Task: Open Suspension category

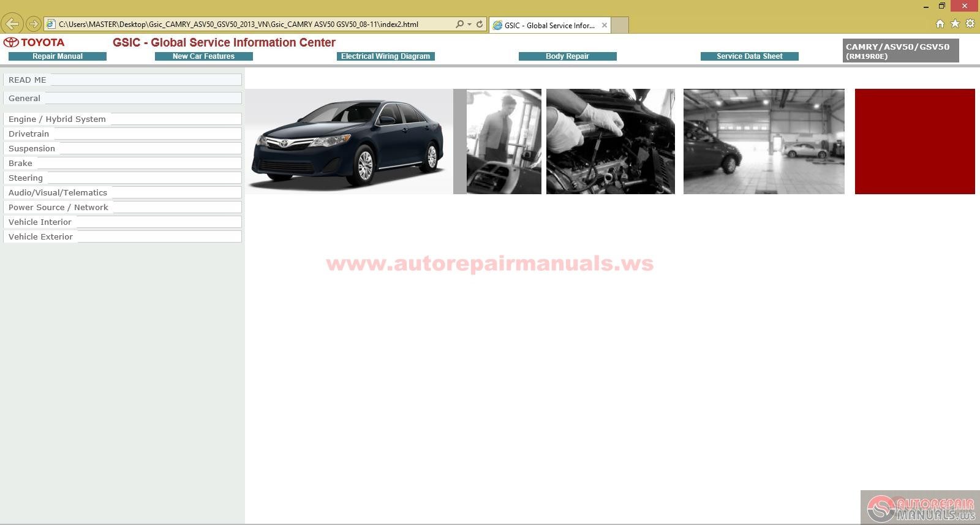Action: pos(123,148)
